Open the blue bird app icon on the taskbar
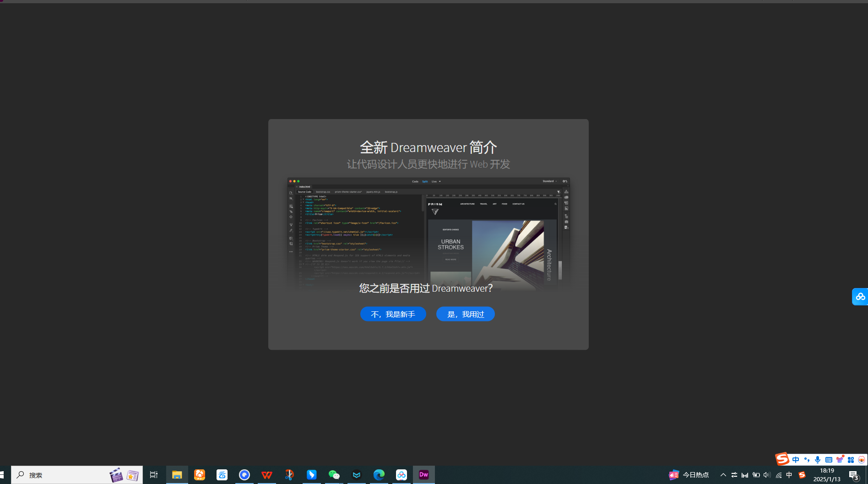The height and width of the screenshot is (484, 868). point(312,475)
